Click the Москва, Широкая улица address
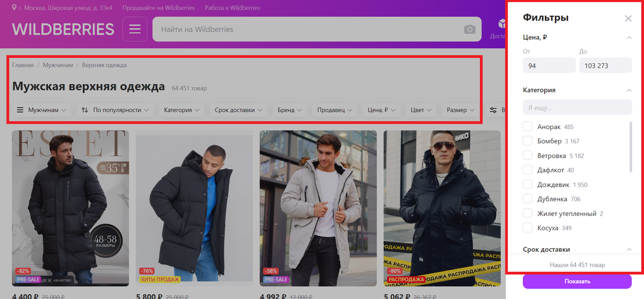This screenshot has width=644, height=299. click(65, 8)
